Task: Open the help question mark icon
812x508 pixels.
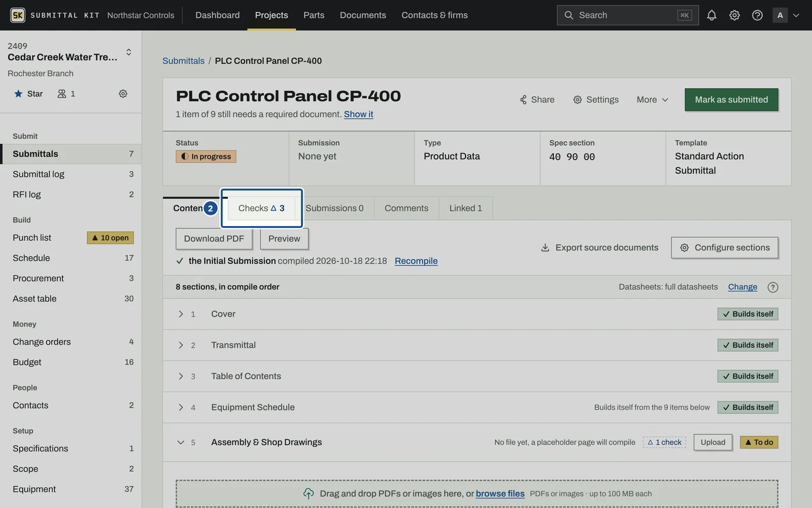Action: pyautogui.click(x=757, y=15)
